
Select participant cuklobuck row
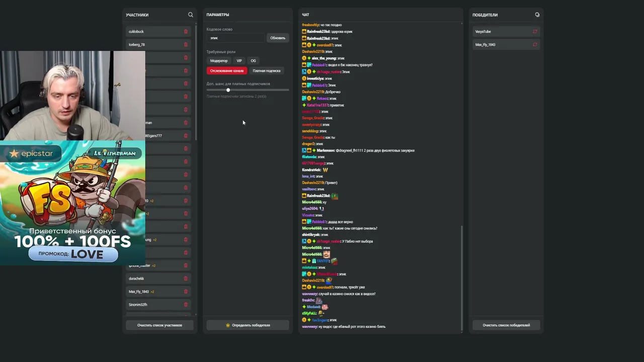[158, 31]
